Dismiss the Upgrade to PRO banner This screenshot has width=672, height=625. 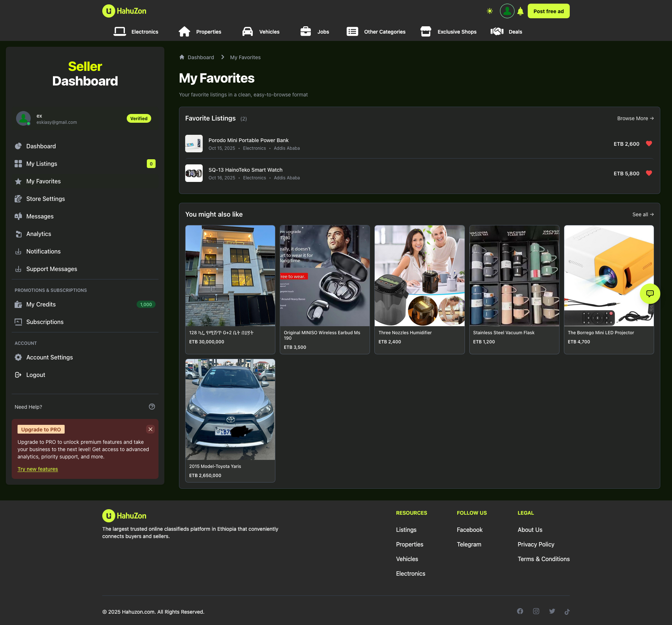[150, 429]
